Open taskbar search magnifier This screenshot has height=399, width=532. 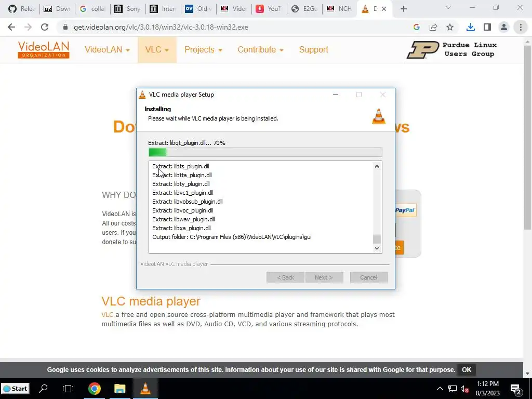point(43,389)
